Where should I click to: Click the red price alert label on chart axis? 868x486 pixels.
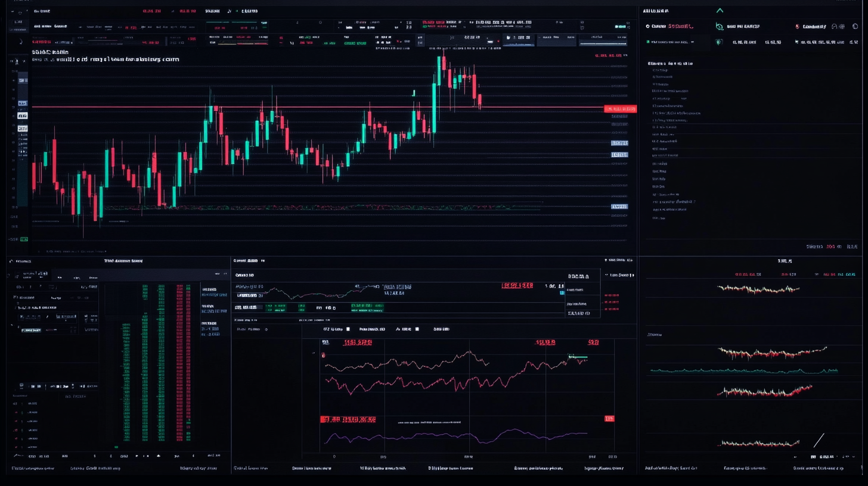click(621, 108)
